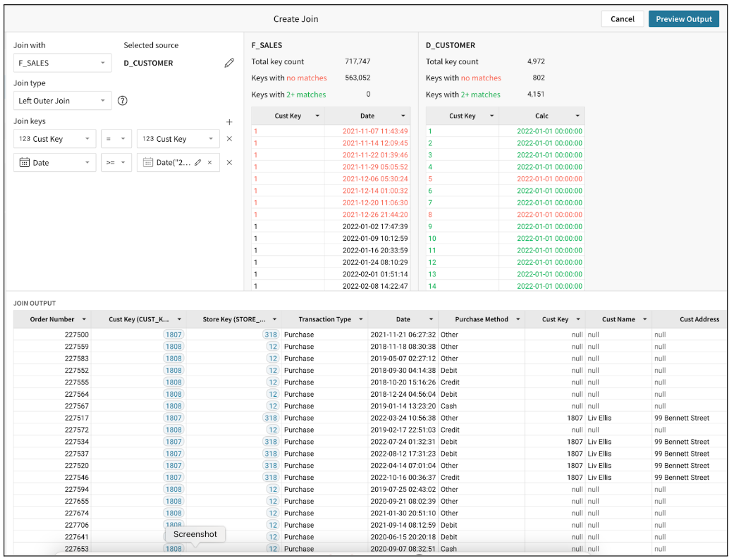Screen dimensions: 731x560
Task: Click the Preview Output button
Action: (x=684, y=19)
